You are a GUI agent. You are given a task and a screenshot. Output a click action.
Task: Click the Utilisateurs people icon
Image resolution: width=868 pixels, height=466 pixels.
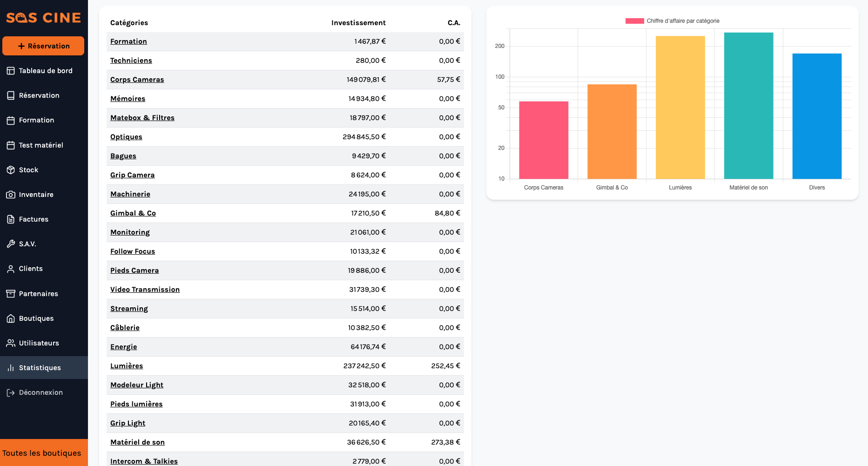[x=11, y=343]
